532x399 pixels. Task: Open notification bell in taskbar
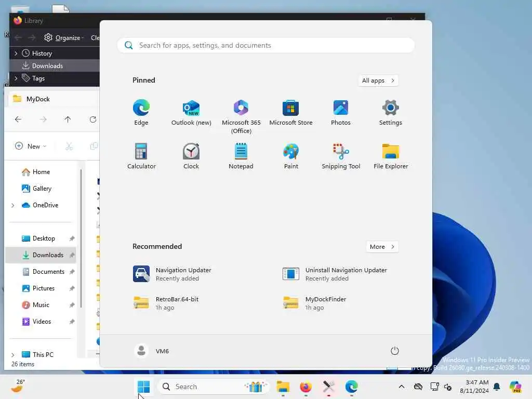[x=497, y=387]
